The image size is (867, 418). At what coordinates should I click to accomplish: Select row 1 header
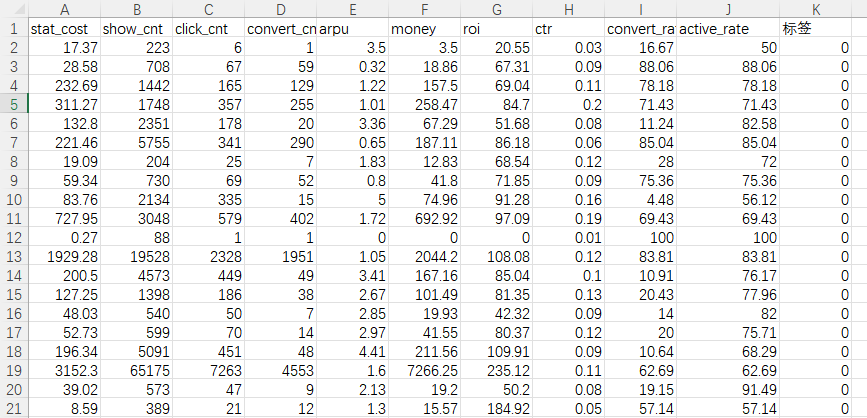tap(14, 29)
